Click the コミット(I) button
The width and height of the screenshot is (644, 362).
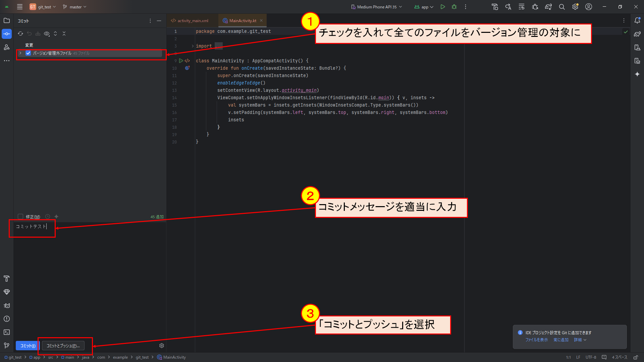click(28, 346)
